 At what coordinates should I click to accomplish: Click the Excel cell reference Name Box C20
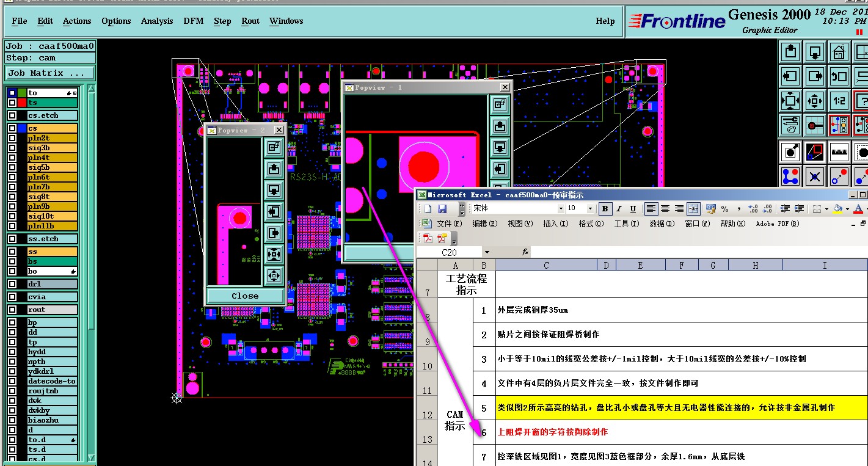(x=450, y=252)
